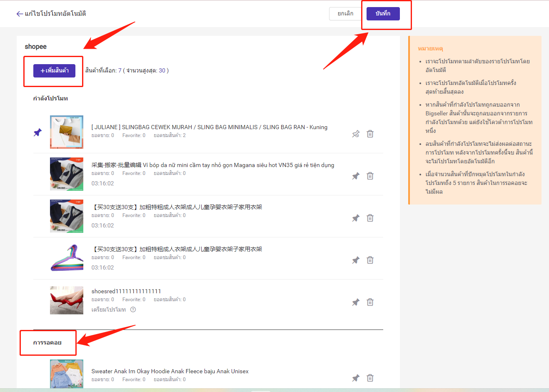Open the red high heels thumbnail
549x392 pixels.
coord(67,300)
